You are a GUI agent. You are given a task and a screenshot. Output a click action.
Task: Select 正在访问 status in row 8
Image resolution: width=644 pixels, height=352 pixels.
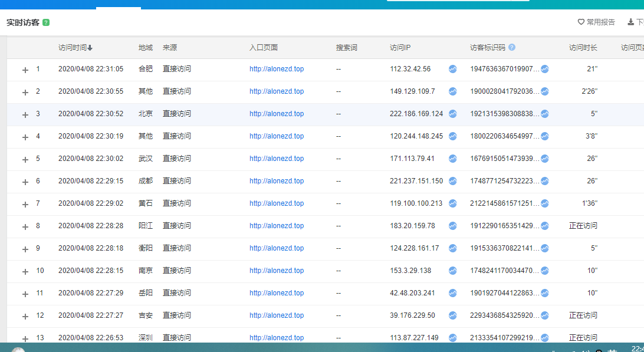tap(583, 225)
